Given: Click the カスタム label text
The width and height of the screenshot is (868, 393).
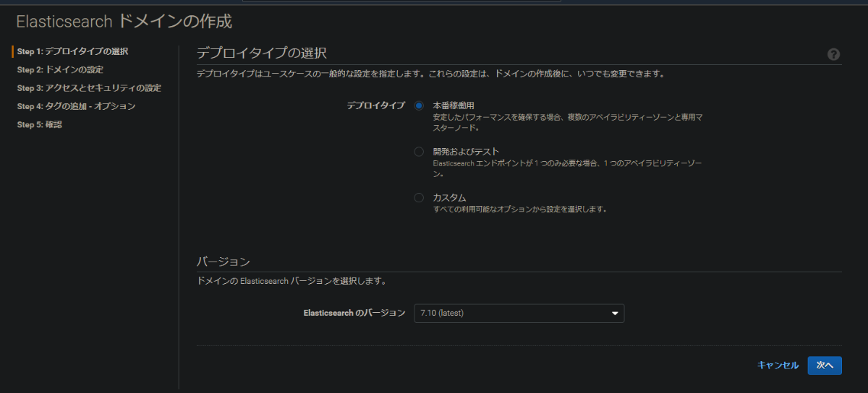Looking at the screenshot, I should pos(449,198).
